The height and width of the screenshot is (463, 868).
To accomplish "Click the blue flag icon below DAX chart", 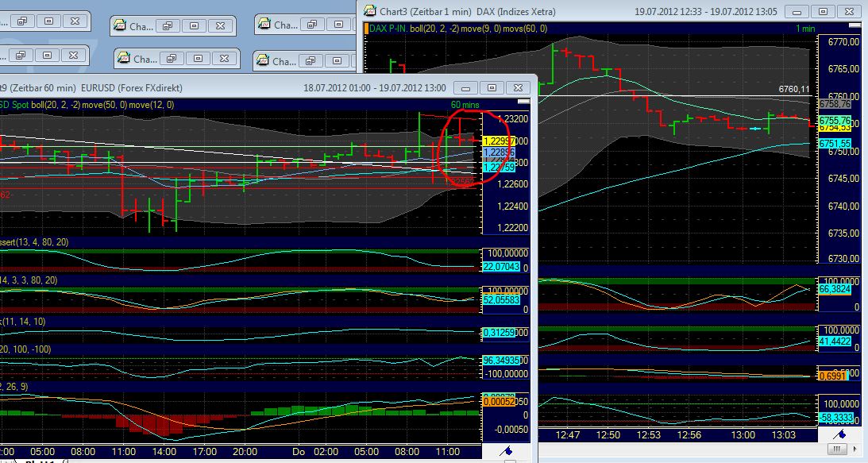I will coord(839,434).
